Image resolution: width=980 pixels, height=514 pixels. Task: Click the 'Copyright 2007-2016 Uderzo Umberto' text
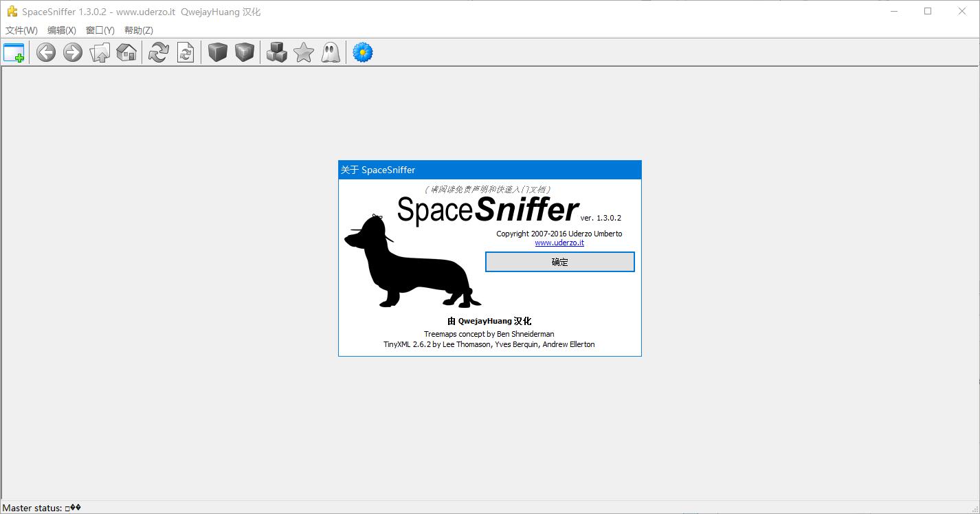(x=559, y=234)
